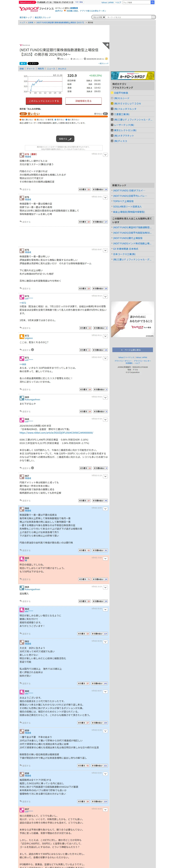Vote そう思う on post 876

pos(85,222)
